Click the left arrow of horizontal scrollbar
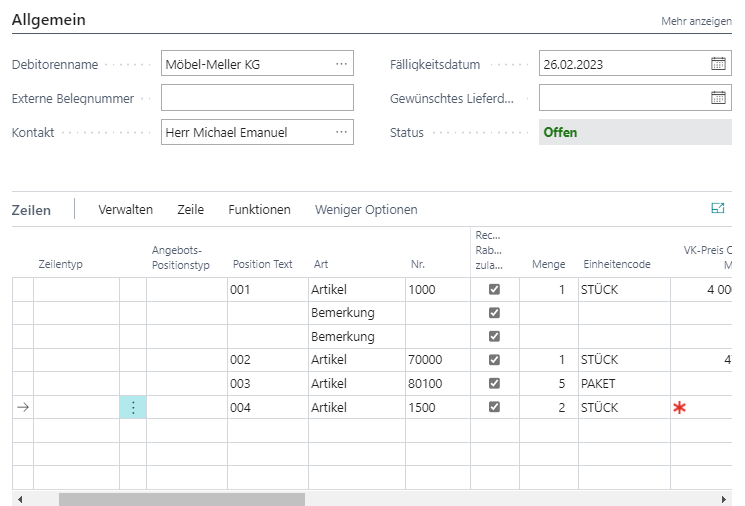Screen dimensions: 745x506 21,498
